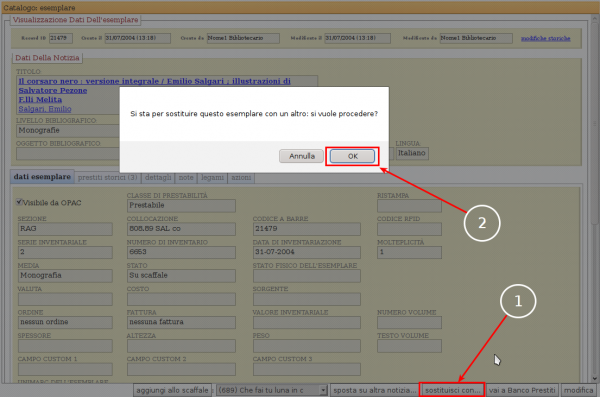The width and height of the screenshot is (600, 397).
Task: Toggle the Visibile da OPAC checkbox
Action: [x=19, y=202]
